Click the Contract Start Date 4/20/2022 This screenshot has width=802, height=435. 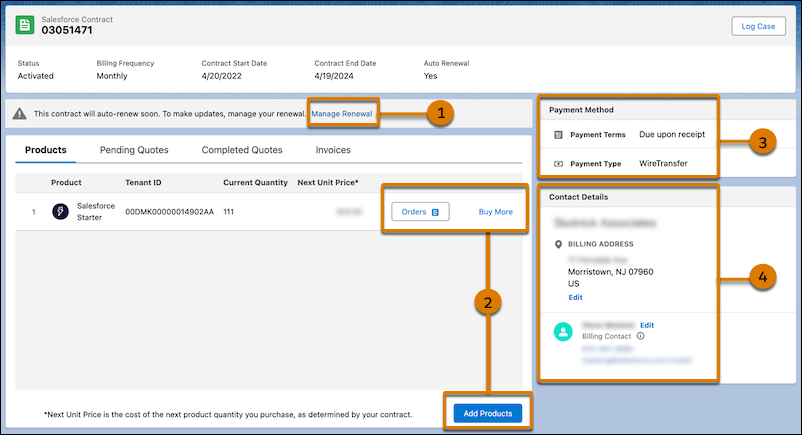(x=221, y=76)
